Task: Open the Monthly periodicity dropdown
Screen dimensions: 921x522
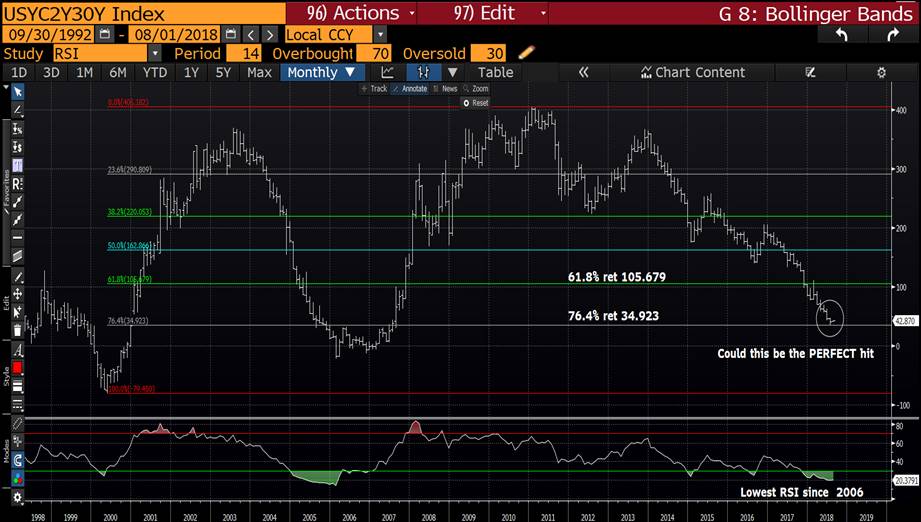Action: pyautogui.click(x=322, y=72)
